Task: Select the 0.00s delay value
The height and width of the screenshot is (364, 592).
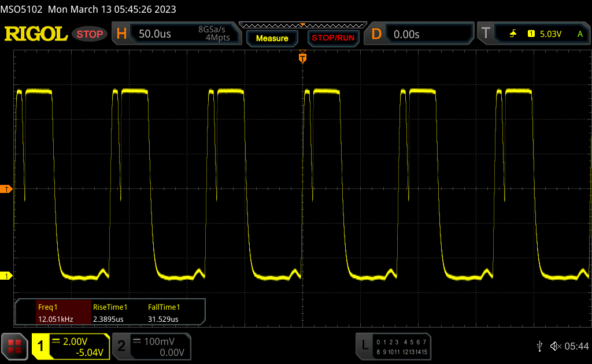Action: coord(406,34)
